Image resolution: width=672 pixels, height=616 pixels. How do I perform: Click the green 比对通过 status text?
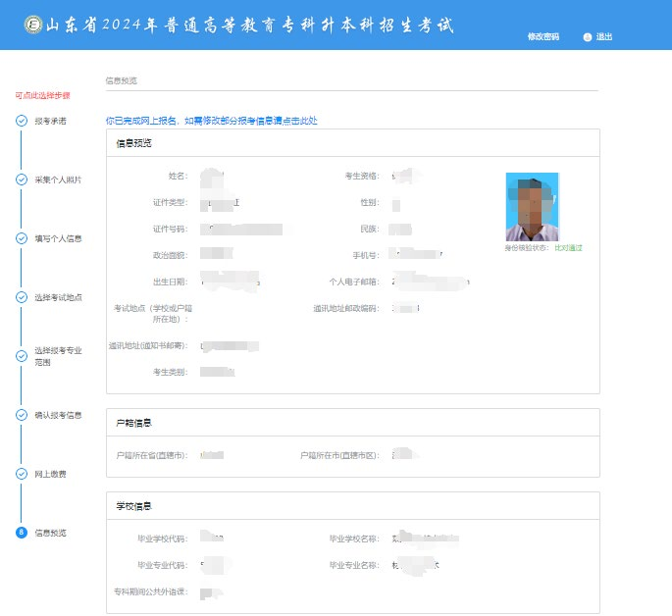pyautogui.click(x=568, y=248)
